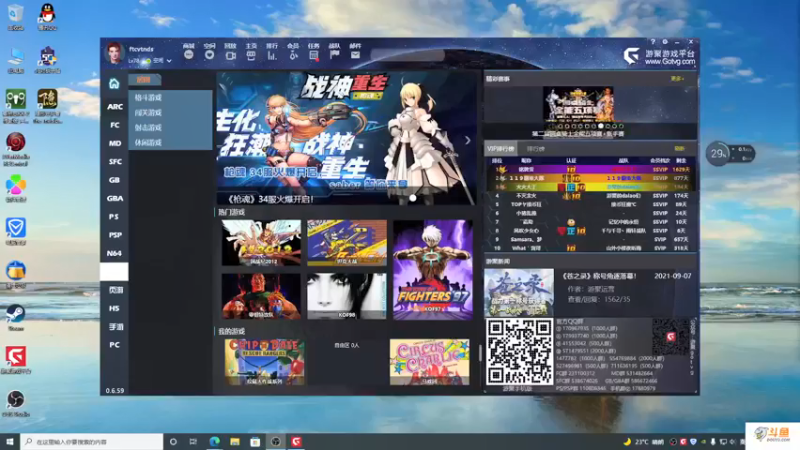Open the featured event banner image
The height and width of the screenshot is (450, 800).
[579, 104]
